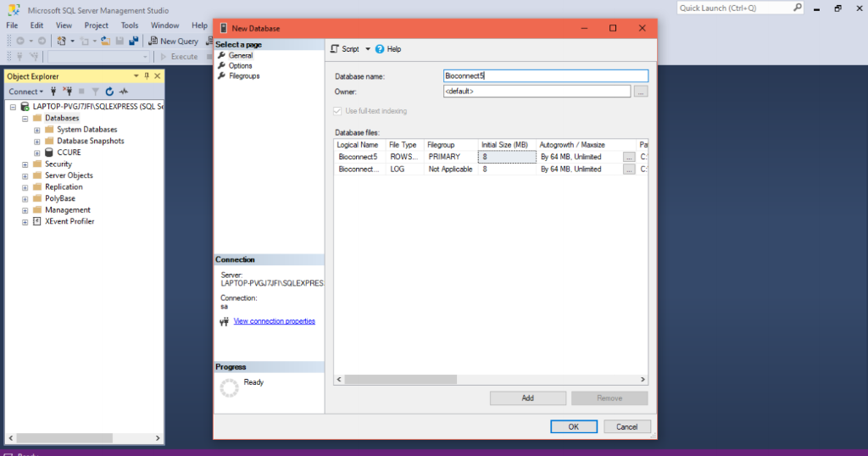The image size is (868, 456).
Task: Collapse the SQLEXPRESS server node
Action: [13, 107]
